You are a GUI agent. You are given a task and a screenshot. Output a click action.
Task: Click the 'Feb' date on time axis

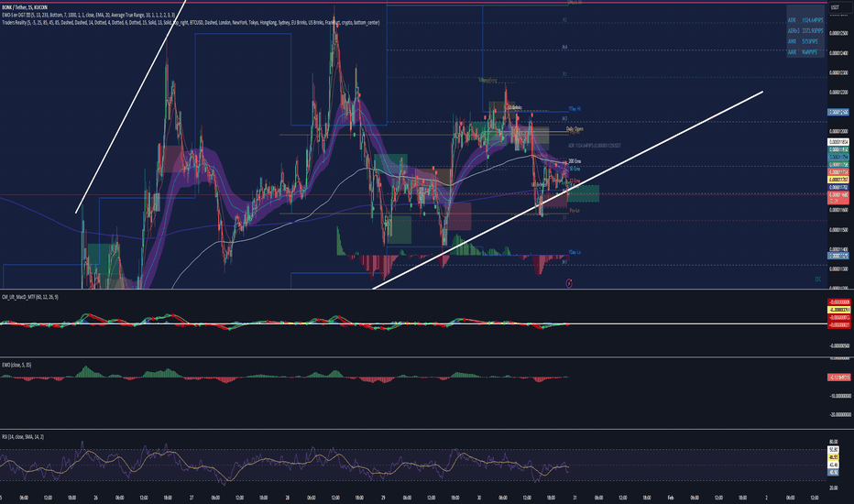coord(671,498)
